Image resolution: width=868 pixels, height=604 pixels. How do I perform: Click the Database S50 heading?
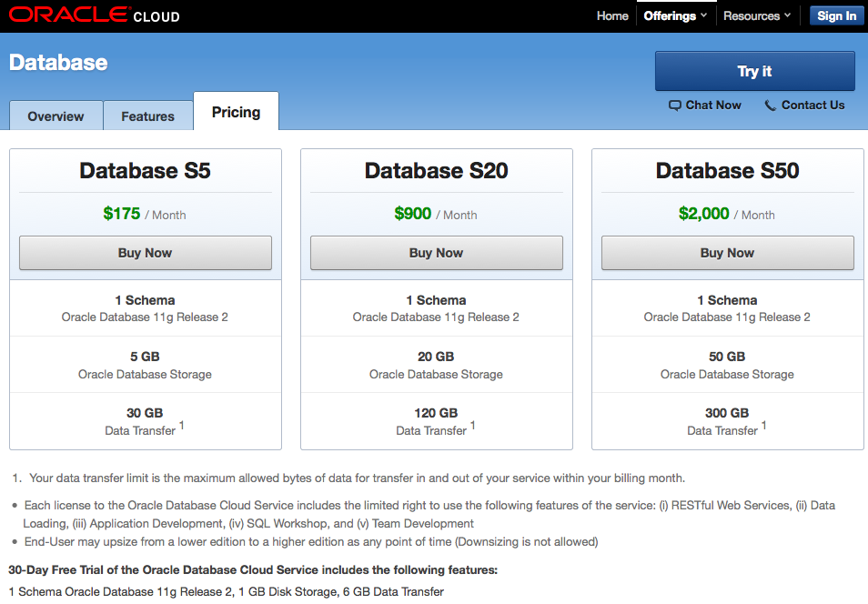tap(727, 170)
